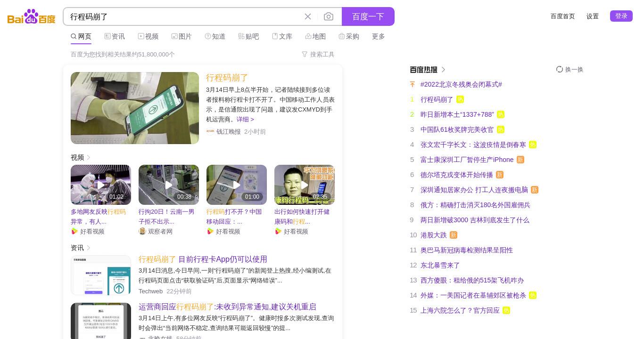Open 行程码崩了 目前行程卡App仍可以使用 article
644x339 pixels.
pyautogui.click(x=203, y=259)
